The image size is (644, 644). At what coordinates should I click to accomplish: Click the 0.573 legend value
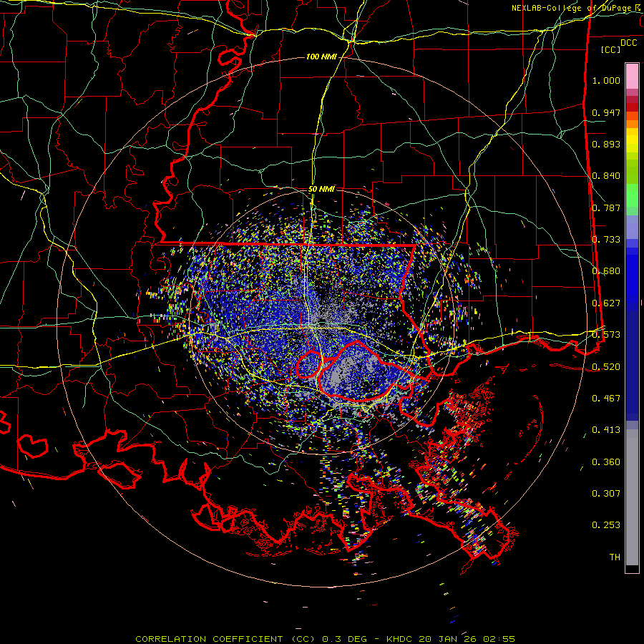[606, 335]
